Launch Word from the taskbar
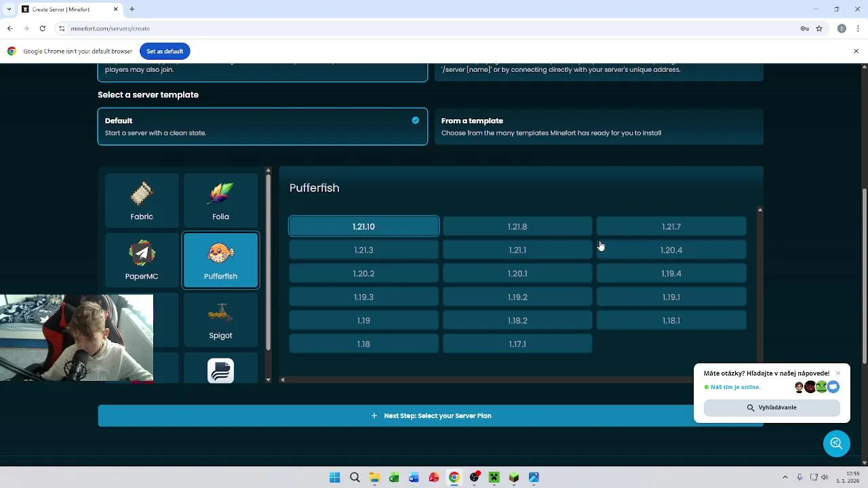This screenshot has width=868, height=488. [x=414, y=477]
